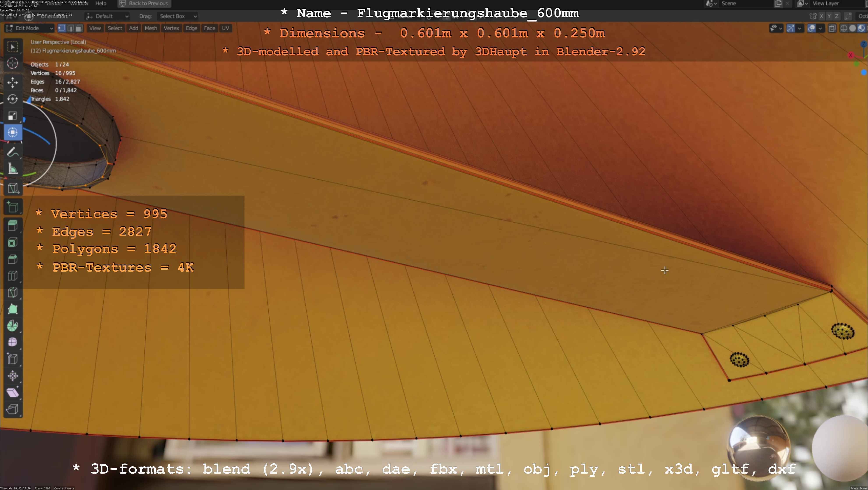Open the Help menu
This screenshot has width=868, height=490.
[x=101, y=3]
